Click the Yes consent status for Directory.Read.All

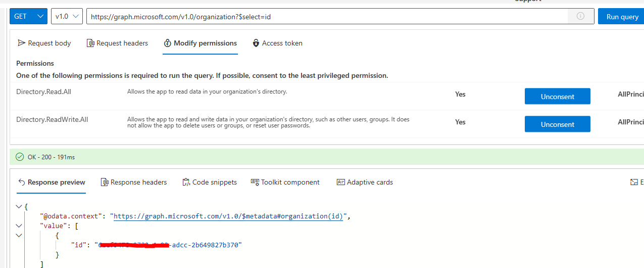pyautogui.click(x=460, y=94)
